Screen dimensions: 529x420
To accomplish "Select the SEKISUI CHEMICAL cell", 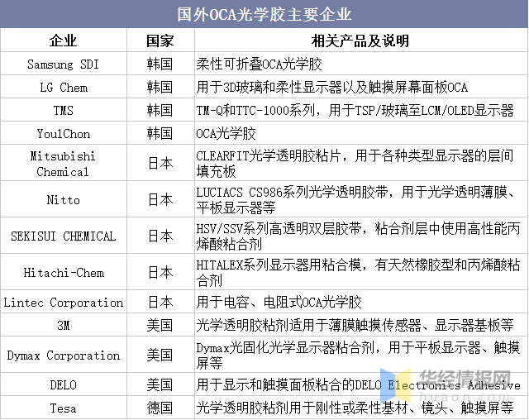I will (x=64, y=236).
